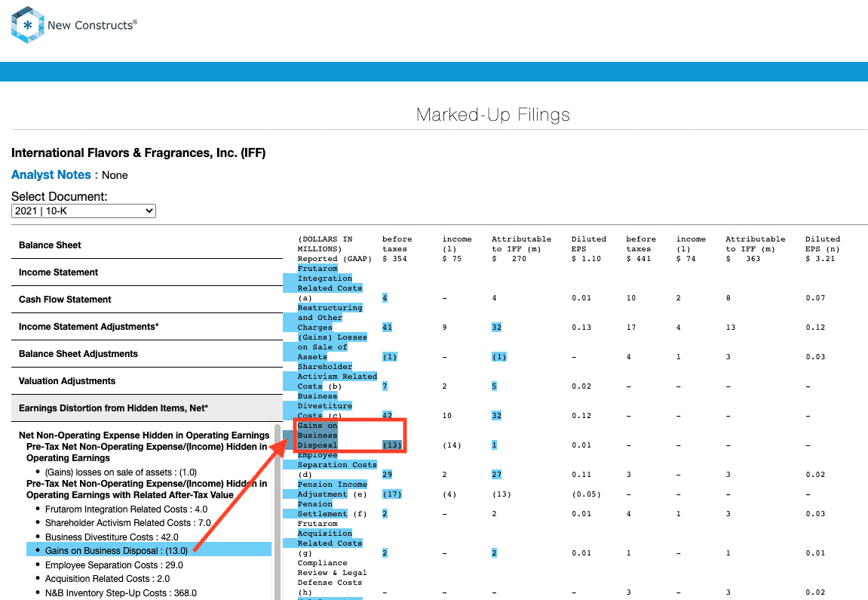Select 'Frutarom Integration Related Costs : 4.0'

click(126, 509)
